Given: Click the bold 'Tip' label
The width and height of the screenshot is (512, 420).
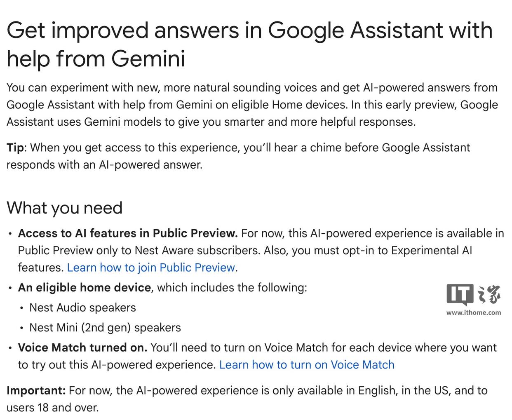Looking at the screenshot, I should point(15,148).
